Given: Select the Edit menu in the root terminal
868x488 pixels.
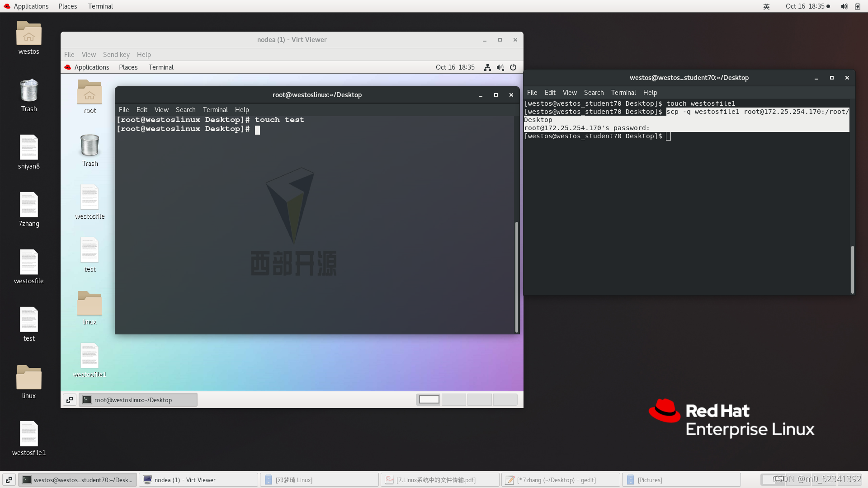Looking at the screenshot, I should tap(142, 109).
